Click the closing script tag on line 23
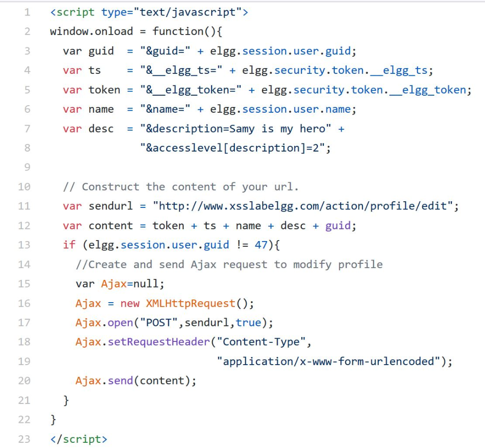This screenshot has height=448, width=485. tap(79, 439)
